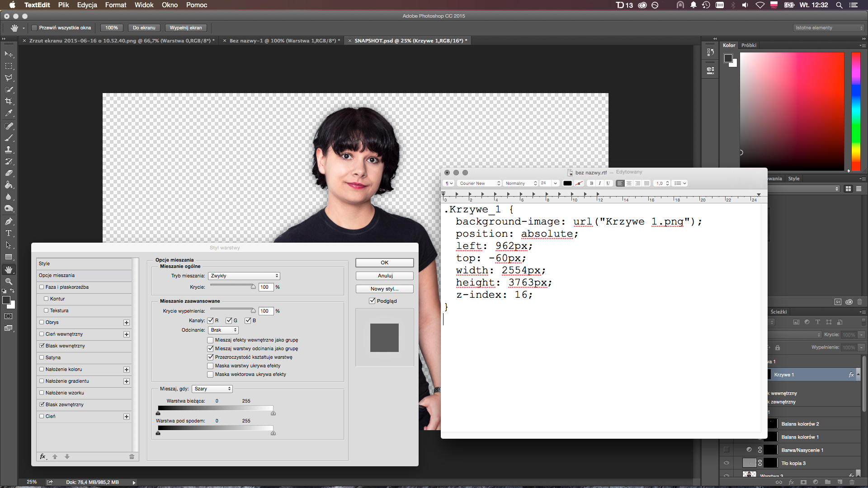Click Italic in TextEdit toolbar
The height and width of the screenshot is (488, 868).
tap(599, 183)
